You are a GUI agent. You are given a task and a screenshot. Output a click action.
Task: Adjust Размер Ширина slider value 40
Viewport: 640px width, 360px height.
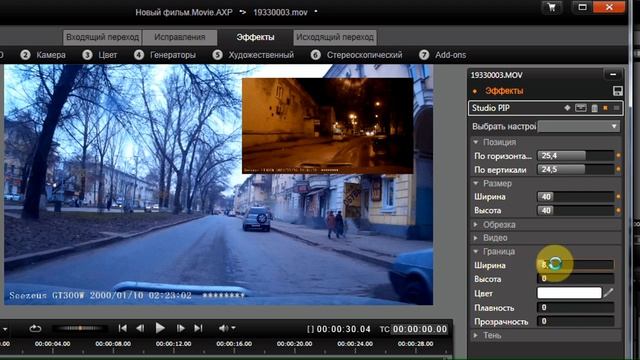click(x=576, y=197)
